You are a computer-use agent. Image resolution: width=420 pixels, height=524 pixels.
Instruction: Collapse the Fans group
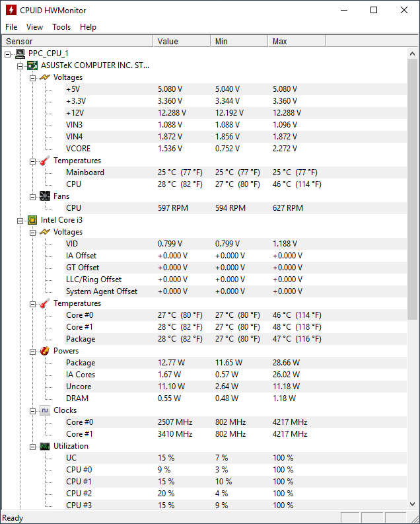pos(33,197)
